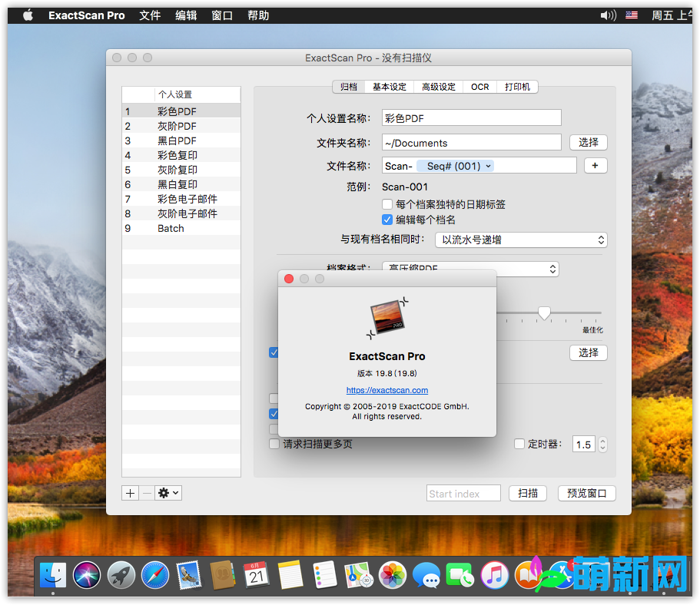
Task: Enable request scanning more pages checkbox
Action: point(274,444)
